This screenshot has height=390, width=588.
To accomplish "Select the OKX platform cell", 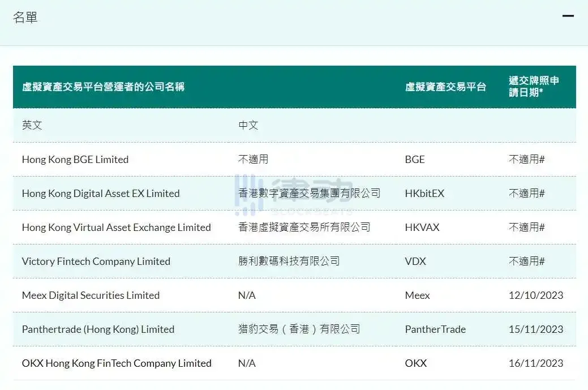I will coord(416,363).
